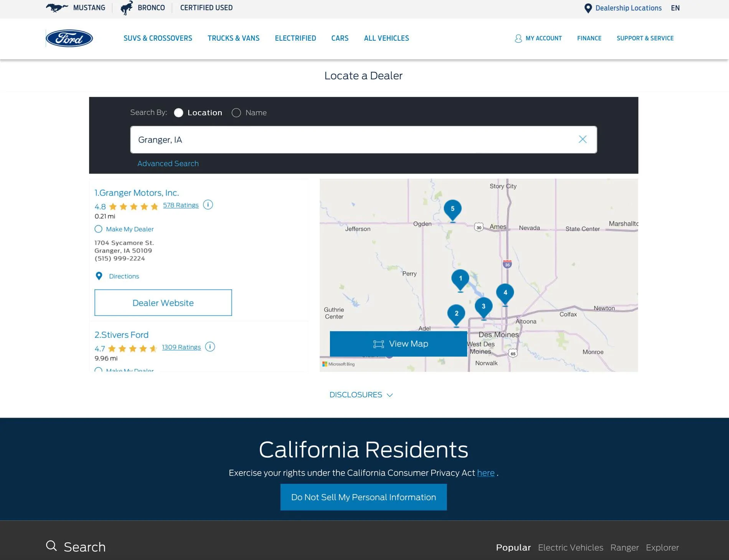Select map pin number 5
729x560 pixels.
tap(453, 210)
